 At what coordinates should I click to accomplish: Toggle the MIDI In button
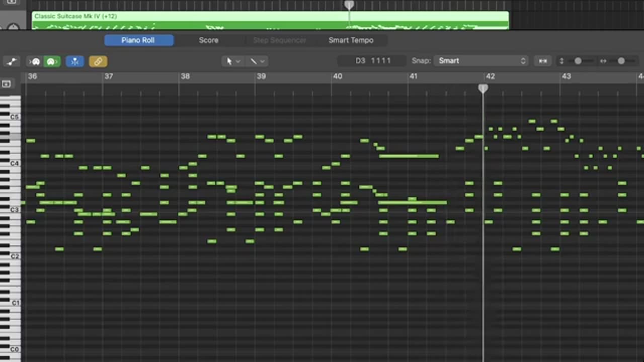(35, 61)
